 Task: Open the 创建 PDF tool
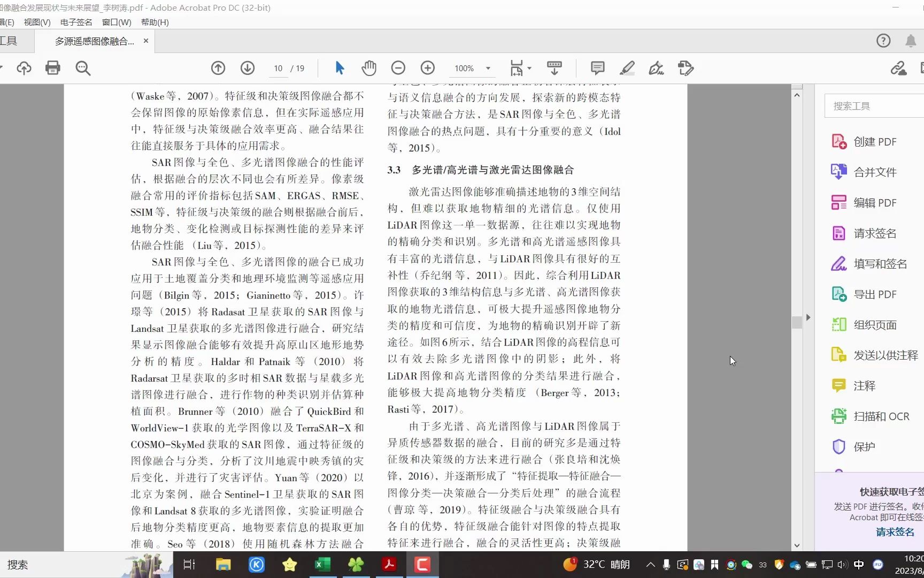click(x=872, y=141)
